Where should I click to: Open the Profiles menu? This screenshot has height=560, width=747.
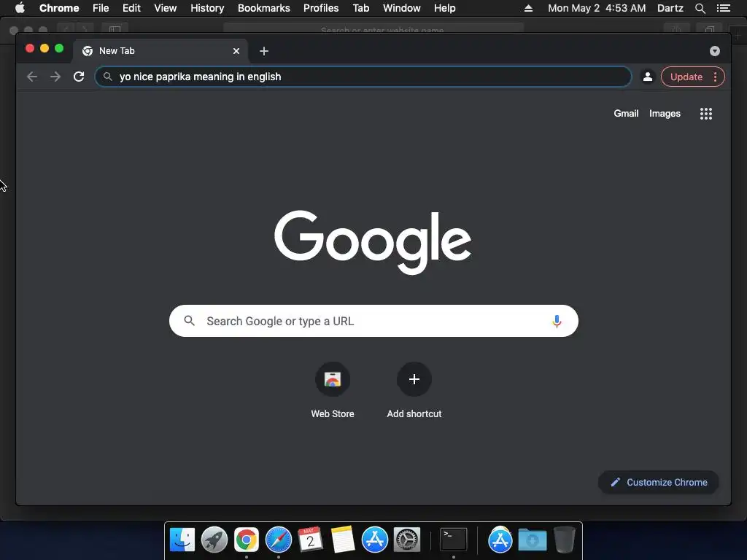321,8
